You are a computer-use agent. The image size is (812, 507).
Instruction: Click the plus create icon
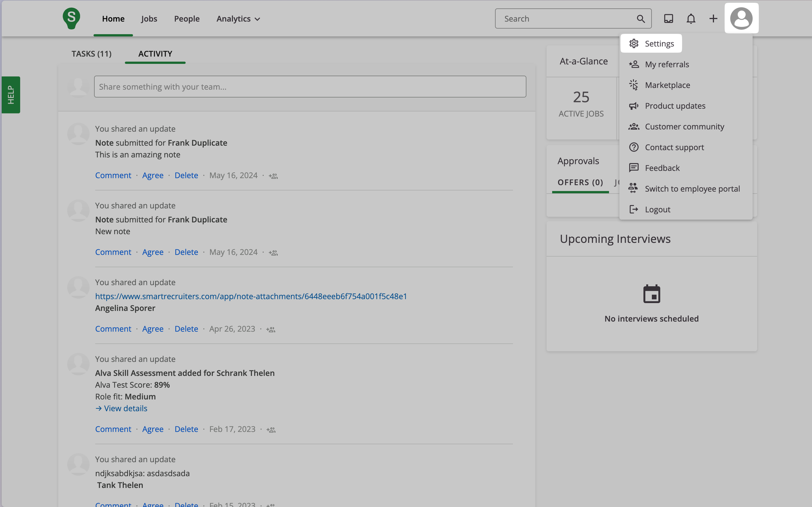click(713, 19)
